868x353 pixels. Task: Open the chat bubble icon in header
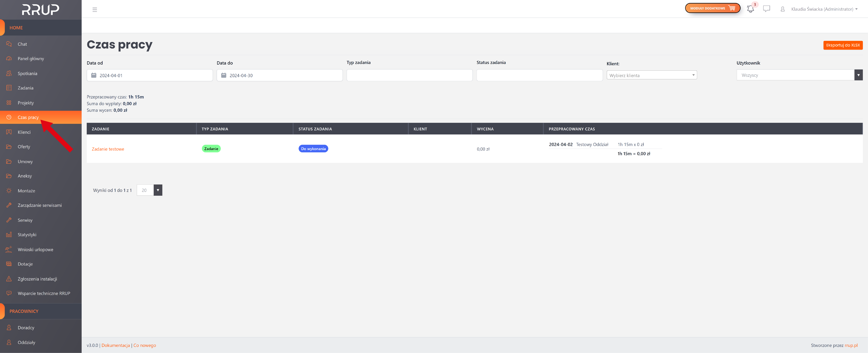(x=767, y=9)
